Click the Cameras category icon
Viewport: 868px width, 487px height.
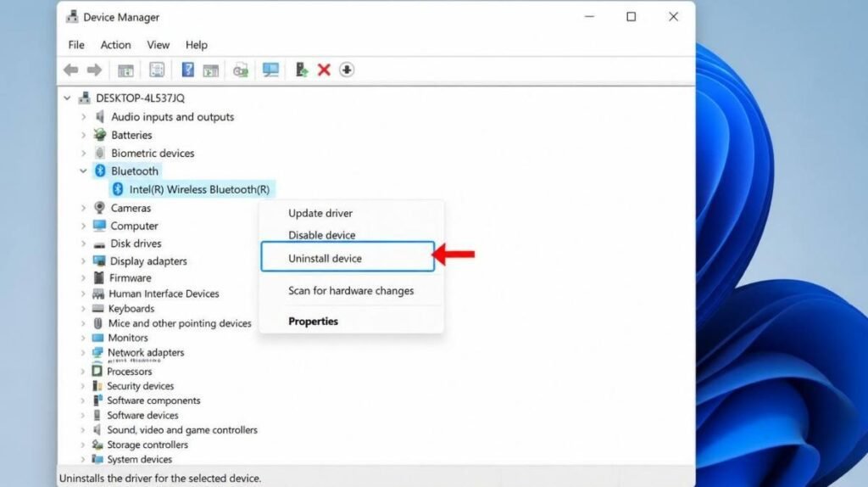100,208
